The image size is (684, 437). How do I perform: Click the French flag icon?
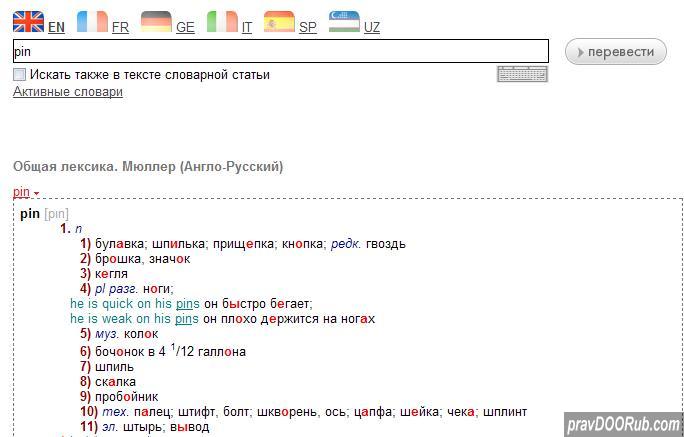(x=92, y=21)
